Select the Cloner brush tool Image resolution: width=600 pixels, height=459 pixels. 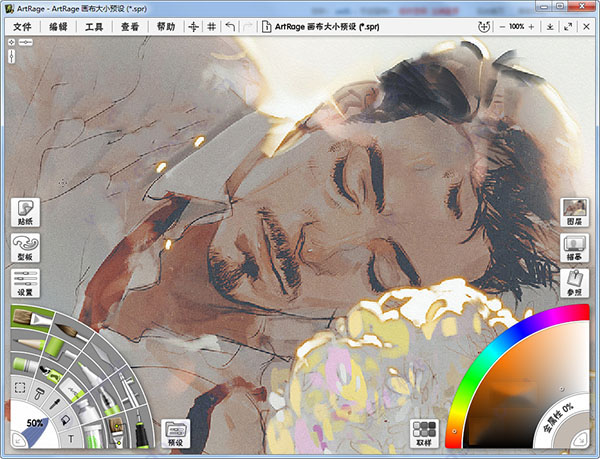pyautogui.click(x=117, y=431)
